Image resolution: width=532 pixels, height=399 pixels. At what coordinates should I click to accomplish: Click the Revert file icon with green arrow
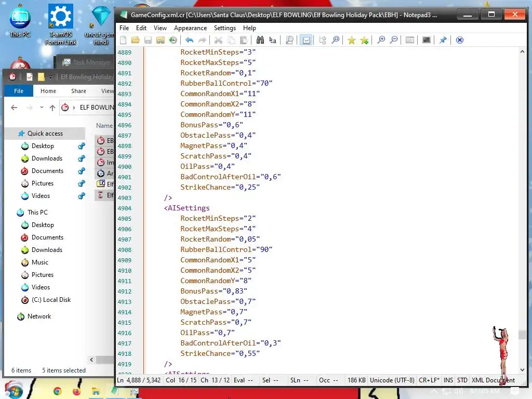[173, 40]
